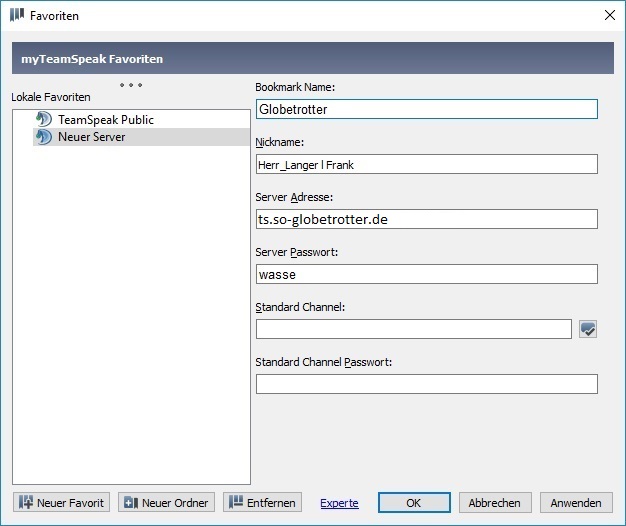Screen dimensions: 626x526
Task: Select the Neuer Server favorite entry
Action: [141, 137]
